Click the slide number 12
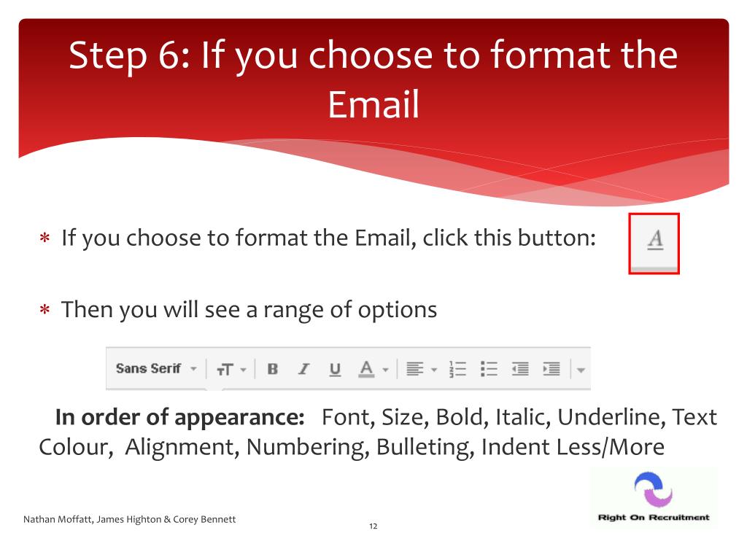747x560 pixels. tap(373, 526)
